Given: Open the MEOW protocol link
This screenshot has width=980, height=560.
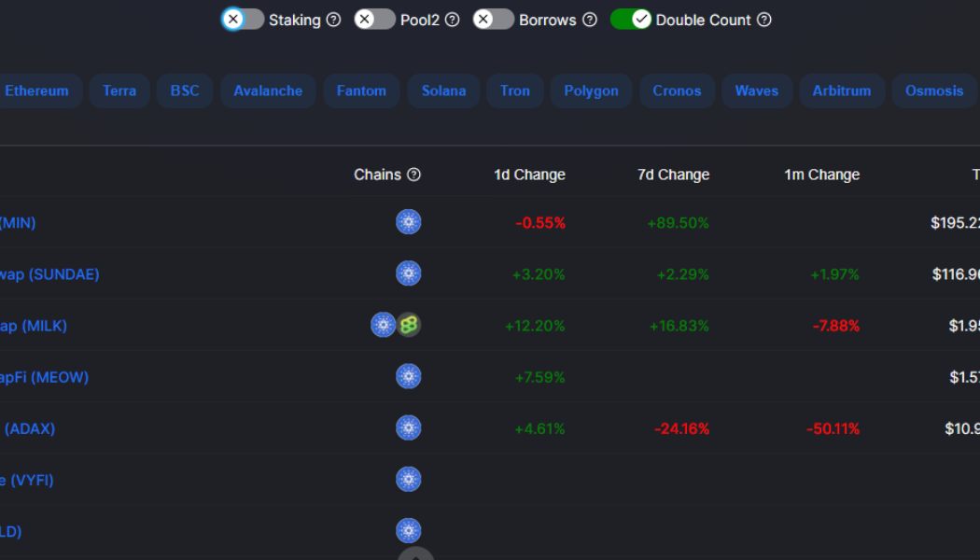Looking at the screenshot, I should point(44,377).
